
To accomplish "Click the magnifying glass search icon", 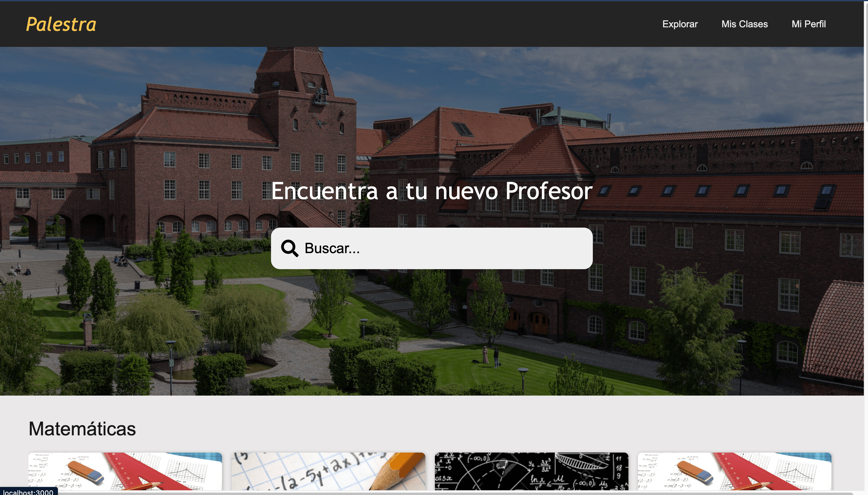I will tap(289, 248).
